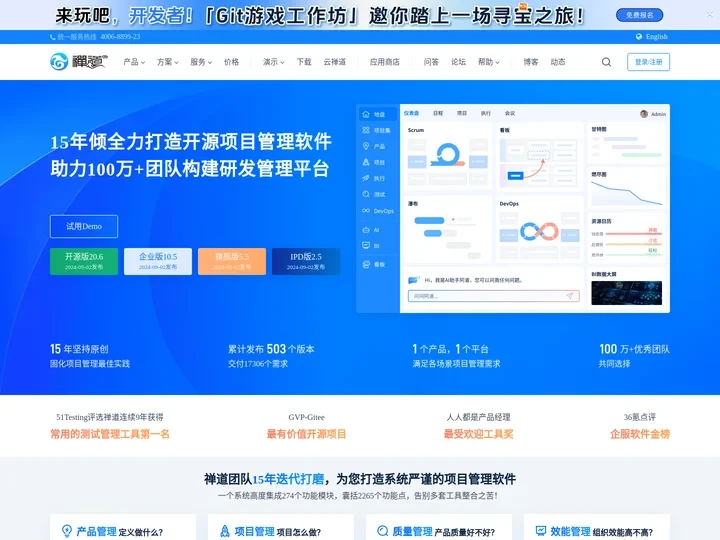This screenshot has width=720, height=540.
Task: Click the AI assistant chat bubble icon
Action: [414, 280]
